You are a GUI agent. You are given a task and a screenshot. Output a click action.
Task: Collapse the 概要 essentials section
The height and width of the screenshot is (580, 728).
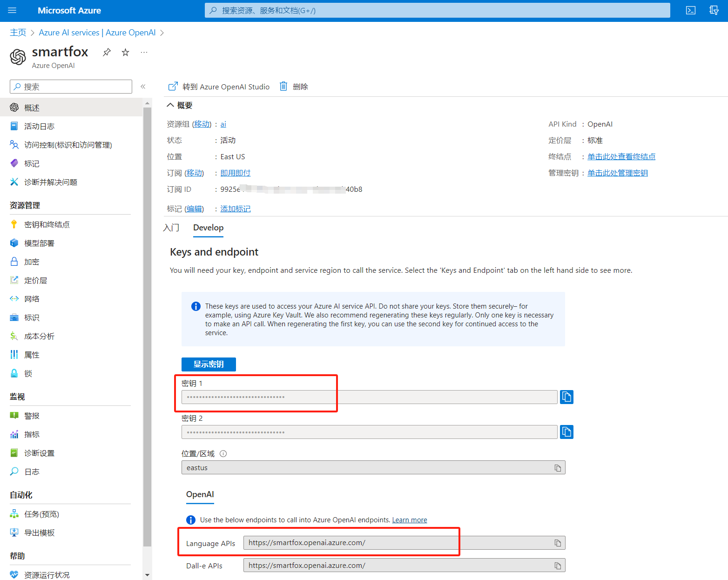(x=170, y=105)
